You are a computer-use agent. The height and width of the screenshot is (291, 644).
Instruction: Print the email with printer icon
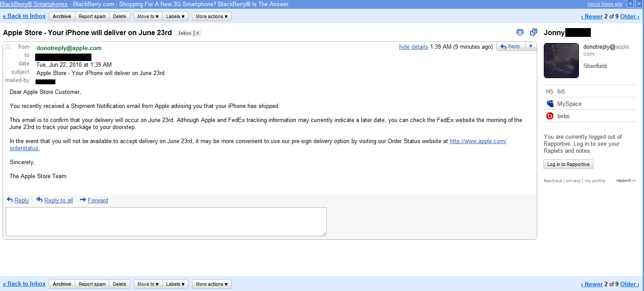pyautogui.click(x=520, y=32)
